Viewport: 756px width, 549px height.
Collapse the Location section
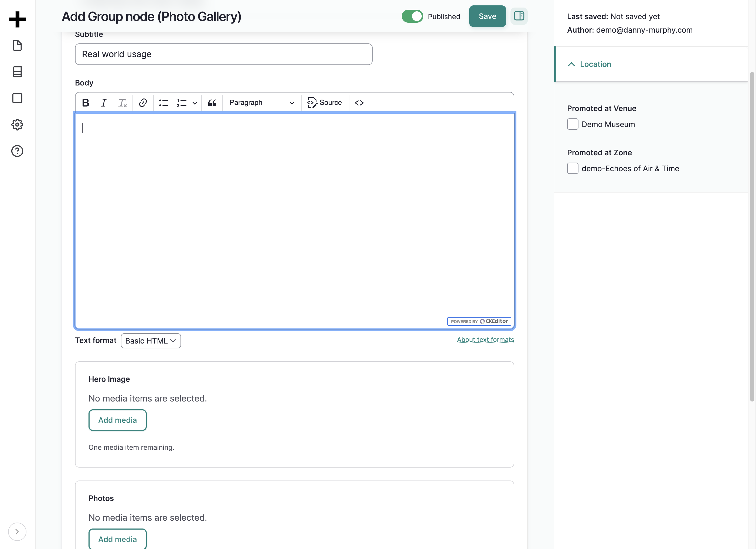tap(651, 64)
